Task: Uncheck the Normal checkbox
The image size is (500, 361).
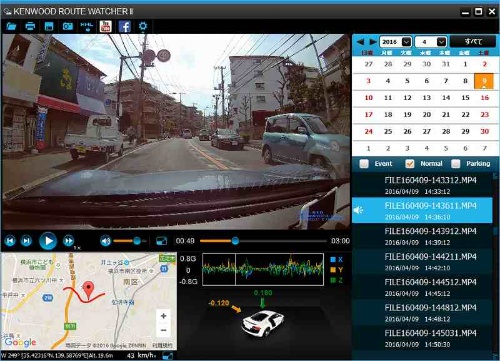Action: pos(410,164)
